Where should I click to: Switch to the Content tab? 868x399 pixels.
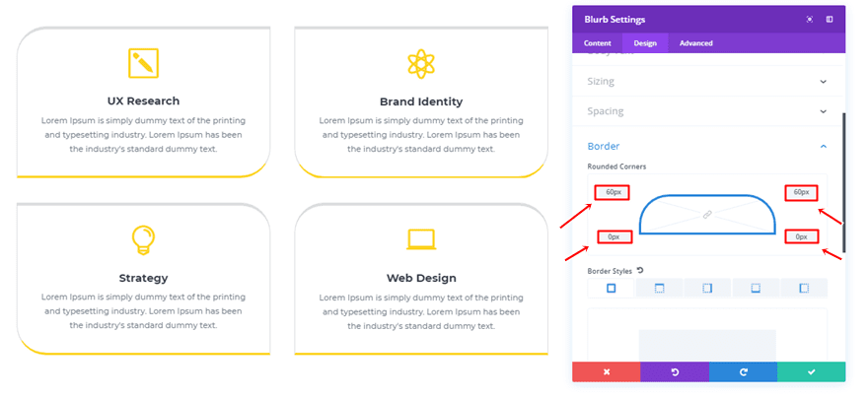(598, 43)
